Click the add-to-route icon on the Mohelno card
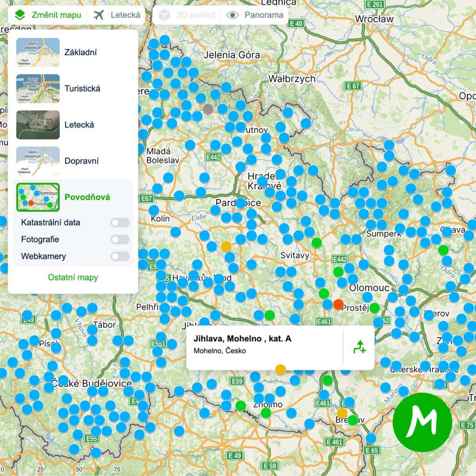The width and height of the screenshot is (476, 476). [x=360, y=348]
